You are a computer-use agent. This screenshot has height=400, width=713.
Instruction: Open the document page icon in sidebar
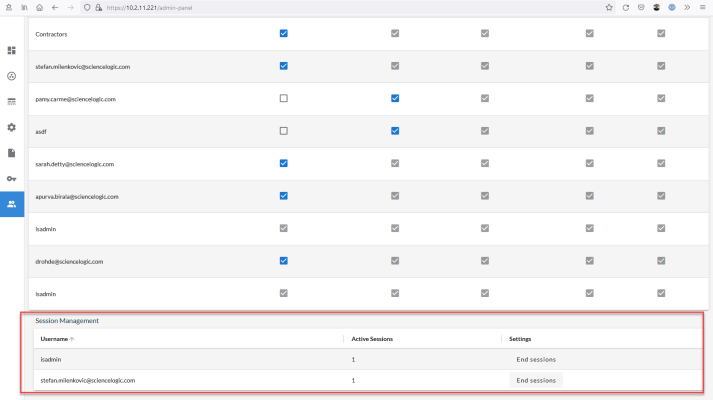12,153
